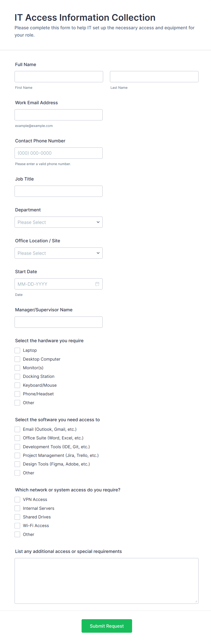Tick the Docking Station checkbox
This screenshot has width=211, height=644.
[17, 376]
